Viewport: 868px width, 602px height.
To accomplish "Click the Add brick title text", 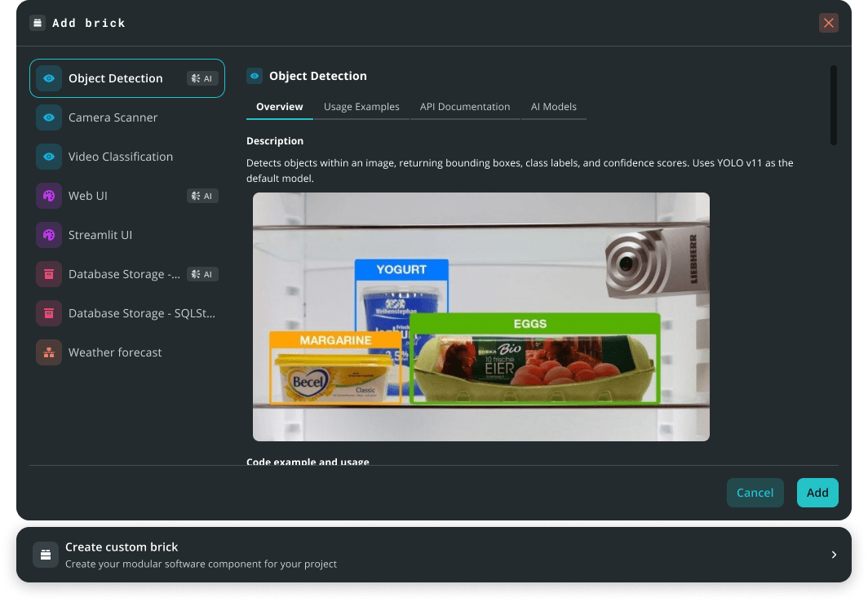I will point(89,23).
